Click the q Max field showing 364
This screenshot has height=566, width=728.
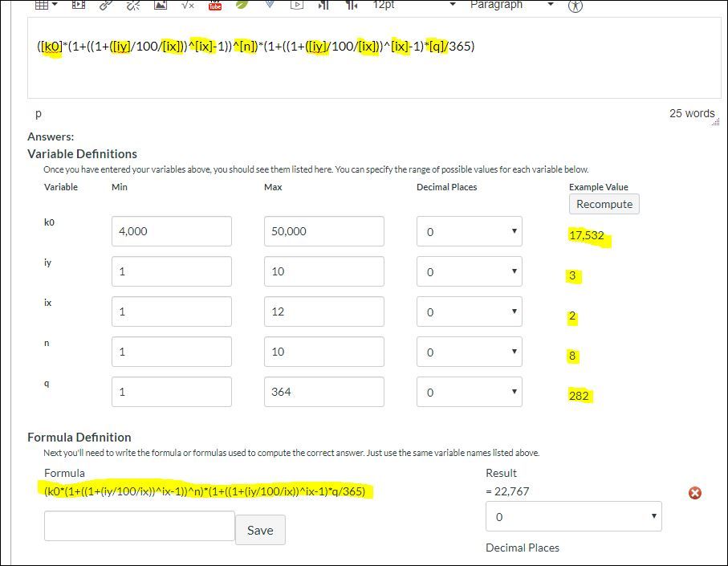(323, 392)
